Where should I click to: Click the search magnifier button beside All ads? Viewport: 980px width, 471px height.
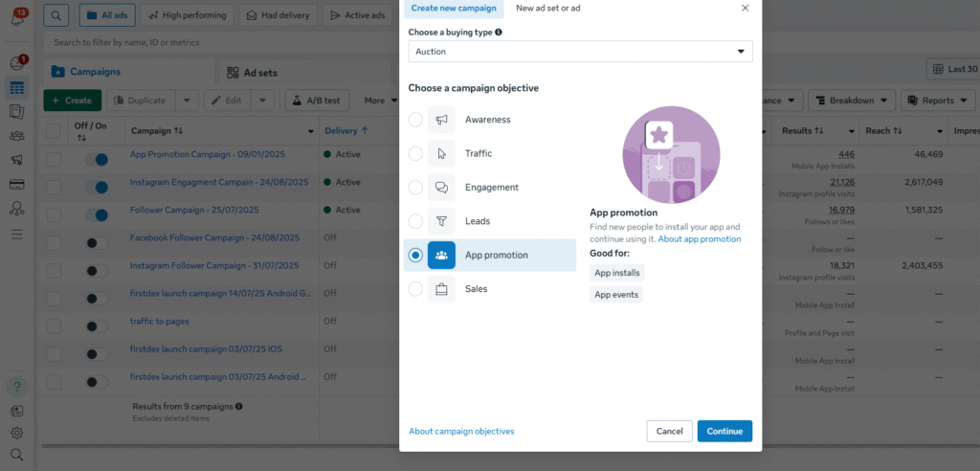click(56, 15)
